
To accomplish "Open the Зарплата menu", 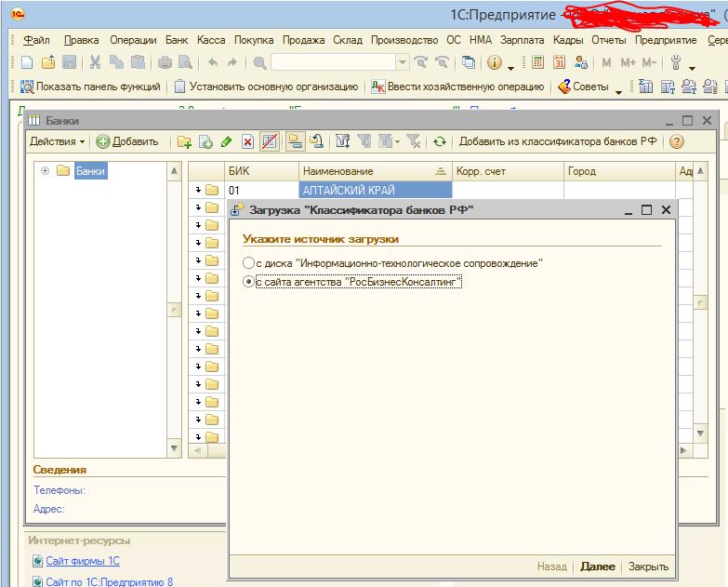I will [x=522, y=40].
